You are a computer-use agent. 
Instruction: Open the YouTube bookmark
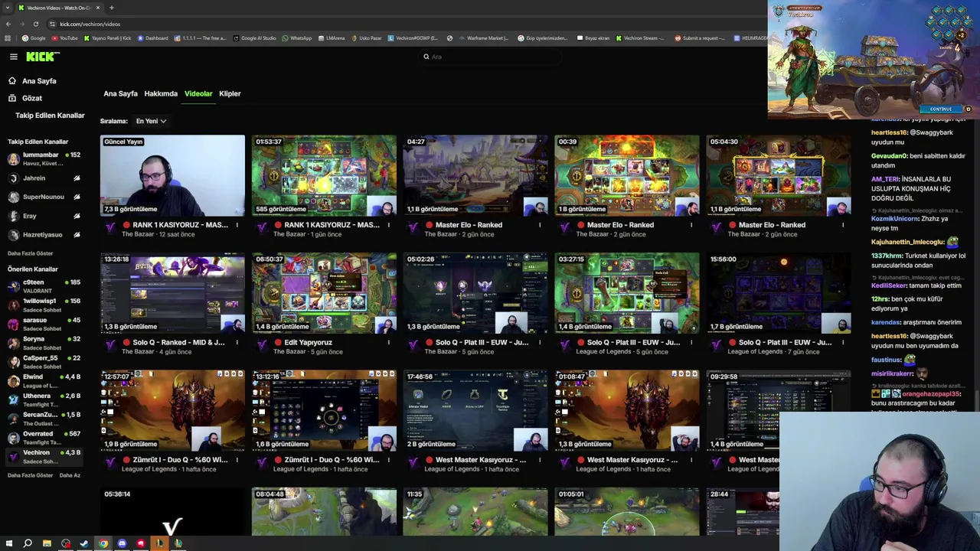(x=64, y=38)
